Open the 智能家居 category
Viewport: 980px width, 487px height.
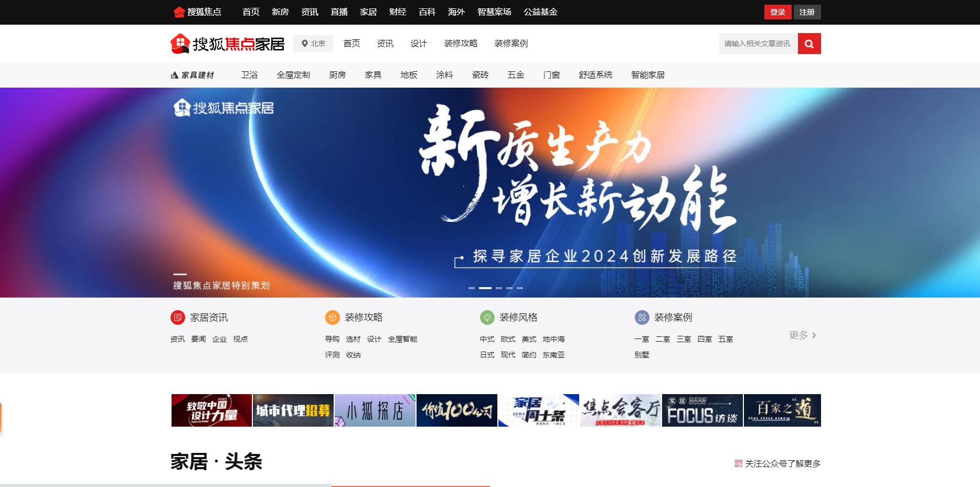pos(648,75)
